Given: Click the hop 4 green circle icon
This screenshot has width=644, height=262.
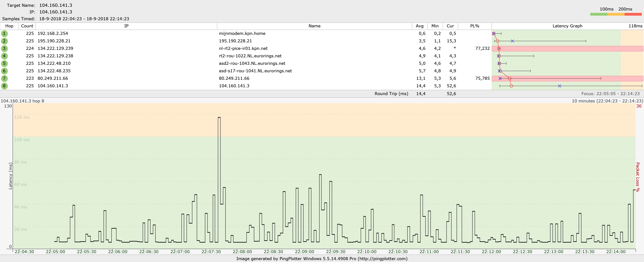Looking at the screenshot, I should pos(4,56).
